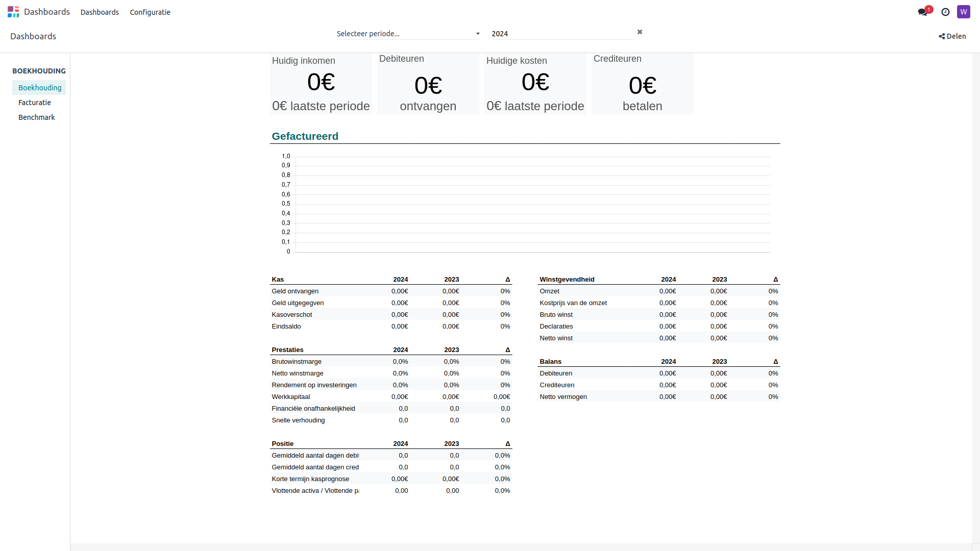Open the Selecteer periode dropdown
This screenshot has width=980, height=551.
408,34
